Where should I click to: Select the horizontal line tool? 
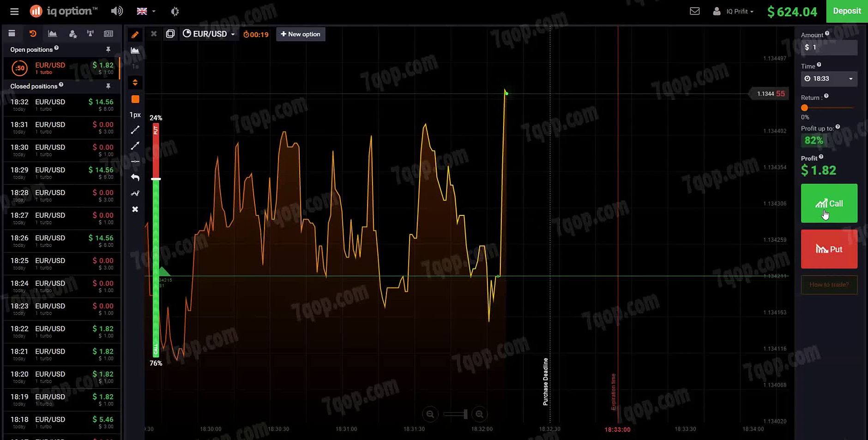click(x=135, y=161)
